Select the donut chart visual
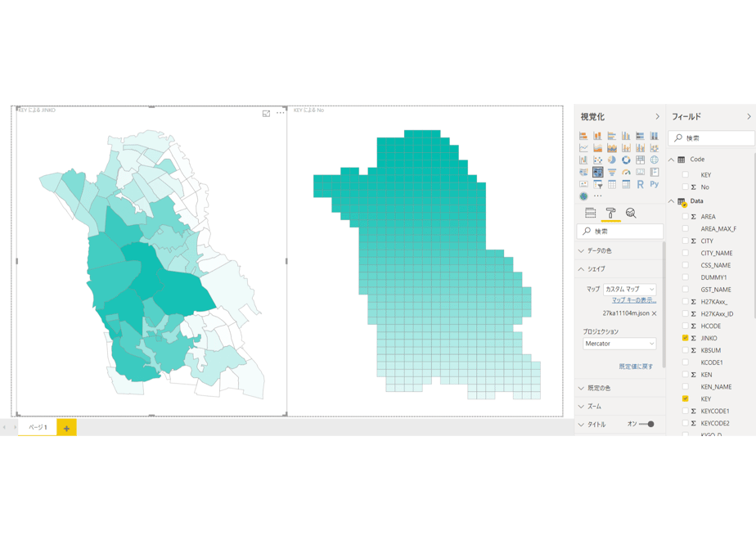Image resolution: width=756 pixels, height=540 pixels. pyautogui.click(x=626, y=160)
